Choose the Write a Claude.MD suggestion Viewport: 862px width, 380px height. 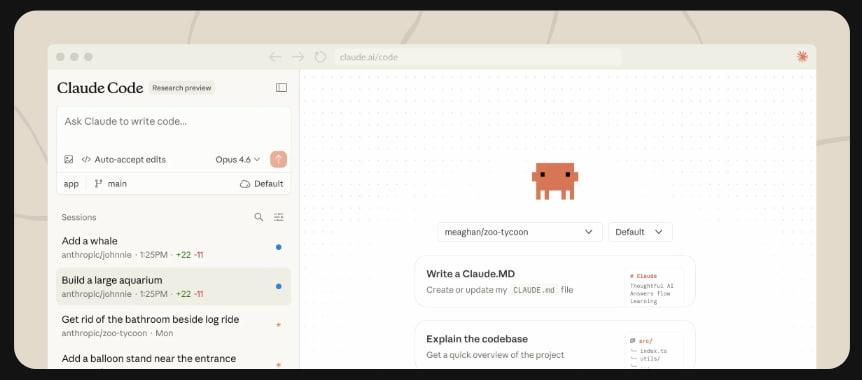555,281
